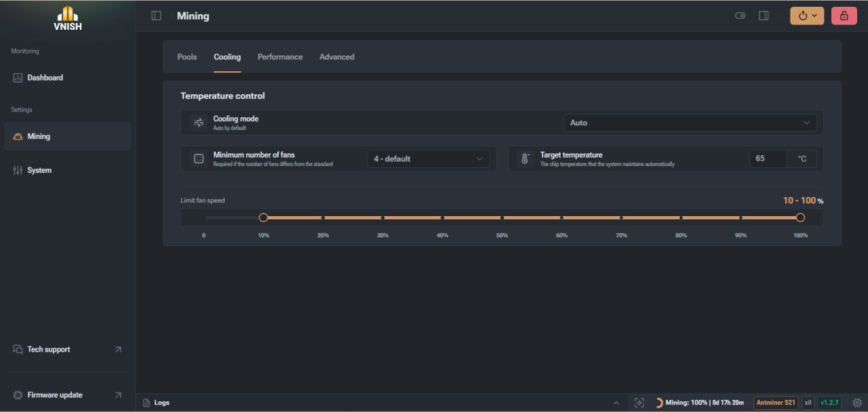Open the settings gear in the status bar

pos(857,403)
